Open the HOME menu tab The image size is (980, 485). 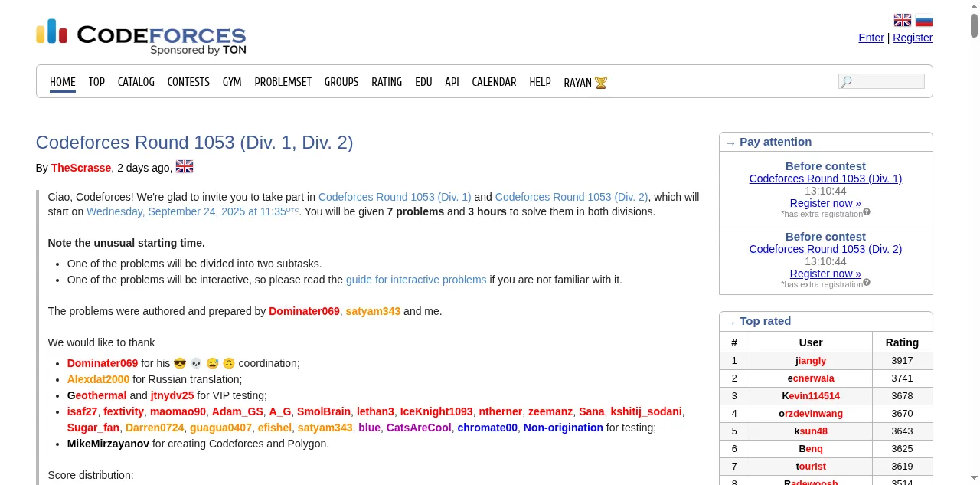(x=63, y=82)
